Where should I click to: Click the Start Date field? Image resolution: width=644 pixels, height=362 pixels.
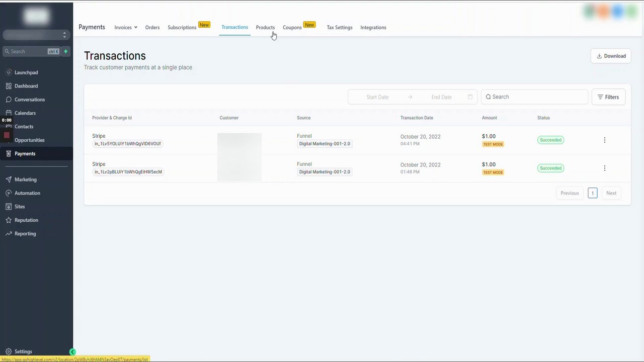point(377,97)
